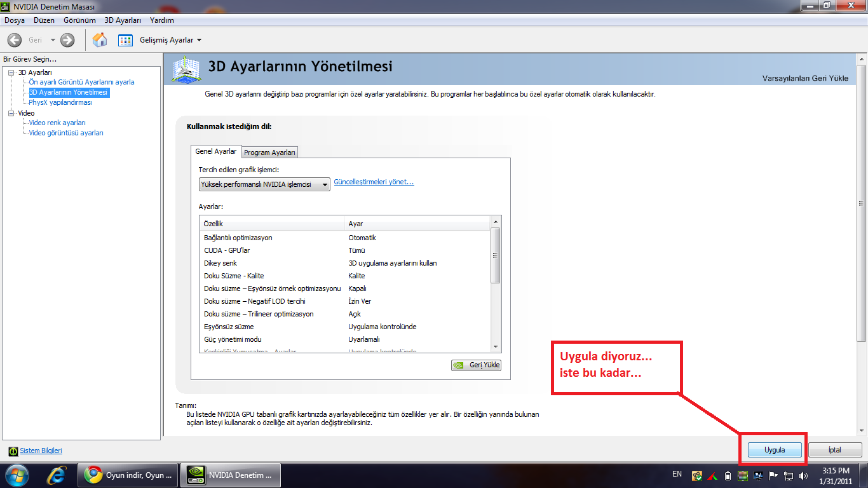Switch to the Program Ayarları tab
Screen dimensions: 868x488
tap(270, 152)
